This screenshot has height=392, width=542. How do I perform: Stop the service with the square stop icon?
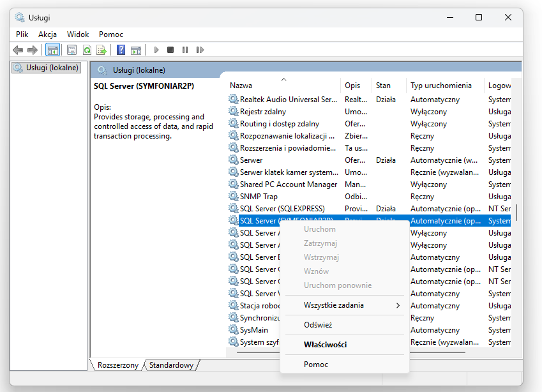point(170,50)
